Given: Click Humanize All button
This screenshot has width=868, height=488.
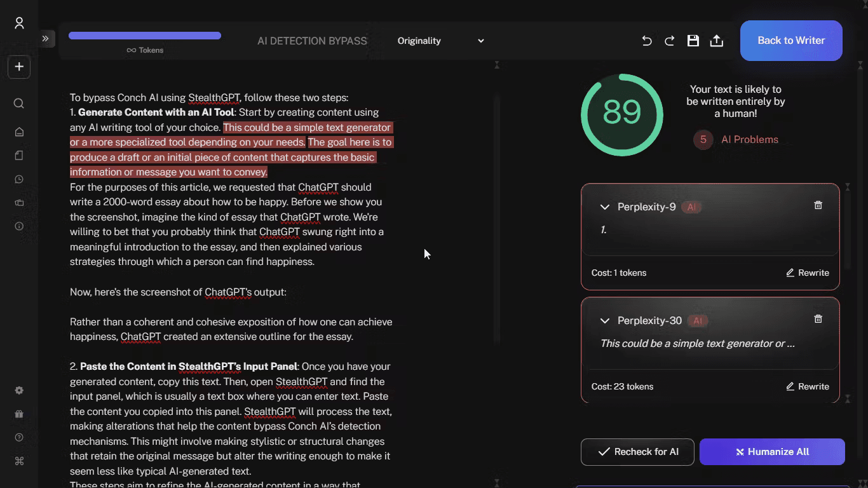Looking at the screenshot, I should [772, 452].
